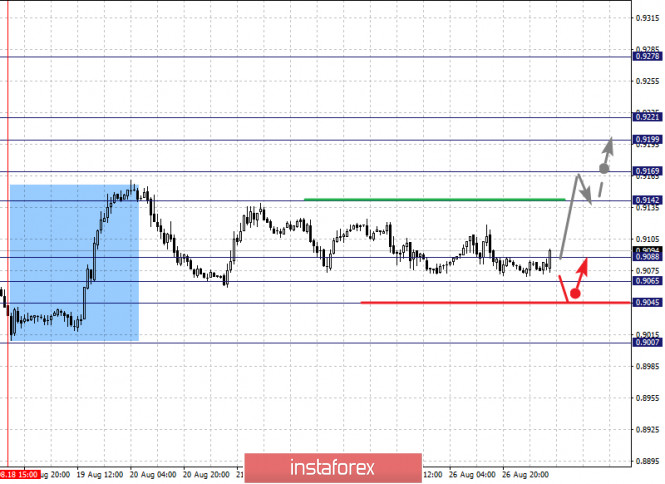Screen dimensions: 665x484
Task: Select the 0.9169 price level label
Action: 647,171
